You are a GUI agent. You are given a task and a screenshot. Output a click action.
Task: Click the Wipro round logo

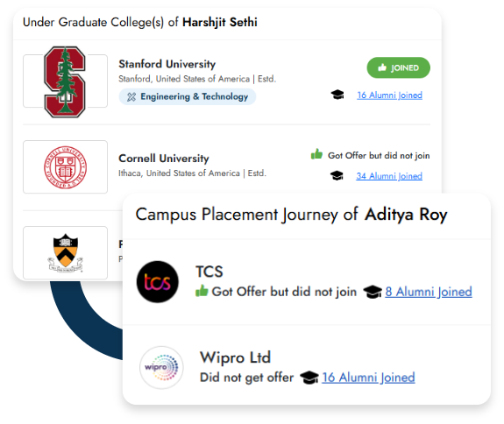pyautogui.click(x=161, y=367)
